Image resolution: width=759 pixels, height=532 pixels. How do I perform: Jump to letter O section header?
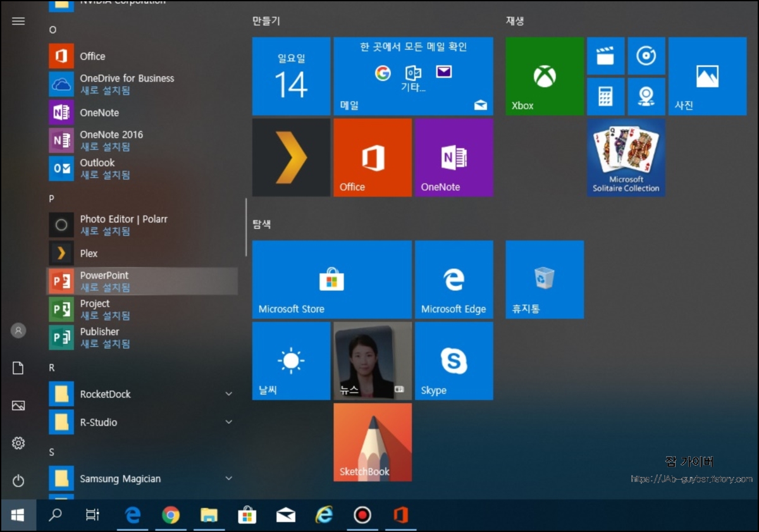52,30
